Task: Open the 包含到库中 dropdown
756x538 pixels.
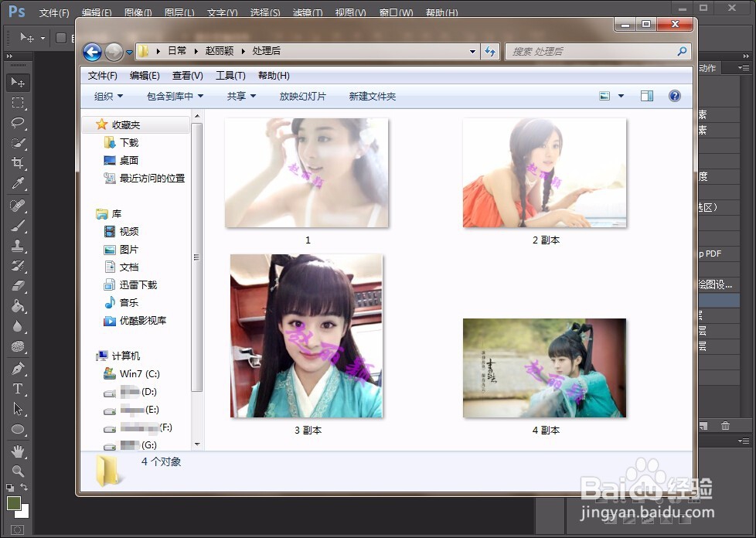Action: (x=175, y=97)
